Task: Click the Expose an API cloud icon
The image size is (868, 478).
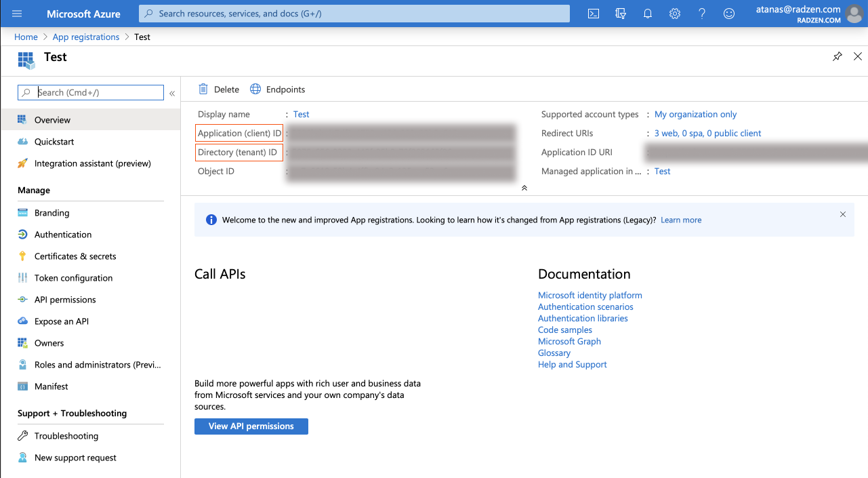Action: pos(22,321)
